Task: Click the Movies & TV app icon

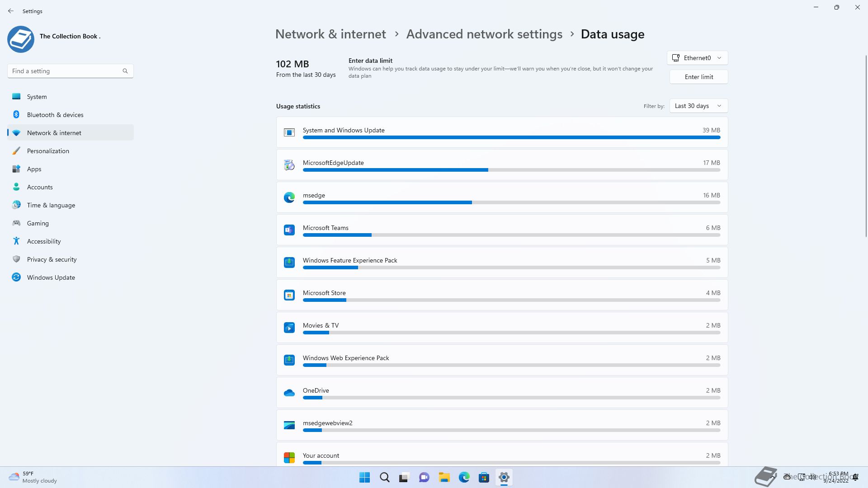Action: pyautogui.click(x=289, y=328)
